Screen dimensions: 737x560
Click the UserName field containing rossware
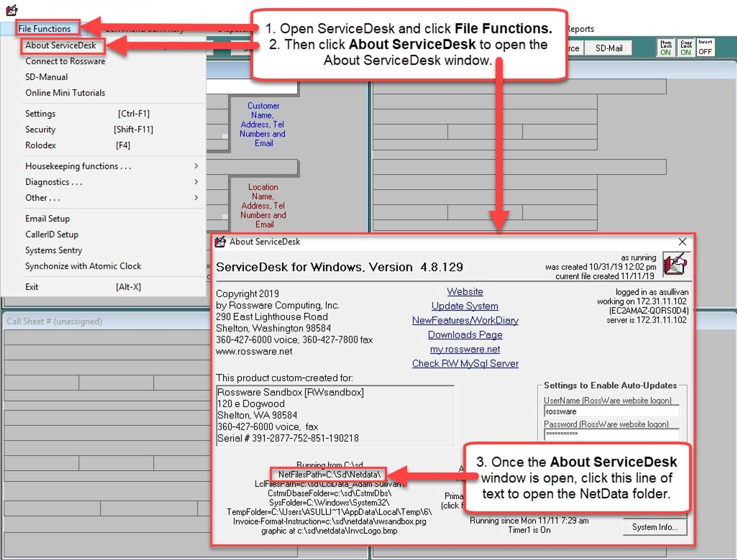[611, 412]
